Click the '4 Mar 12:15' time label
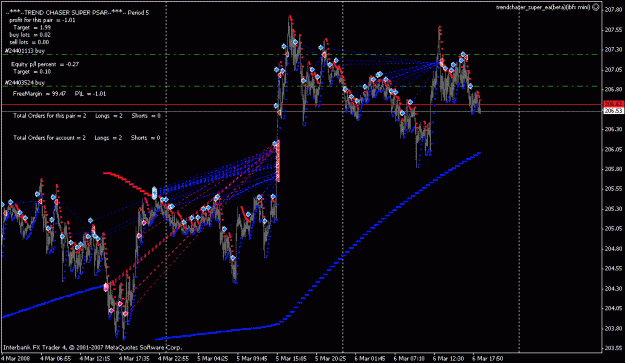The image size is (625, 363). 95,358
